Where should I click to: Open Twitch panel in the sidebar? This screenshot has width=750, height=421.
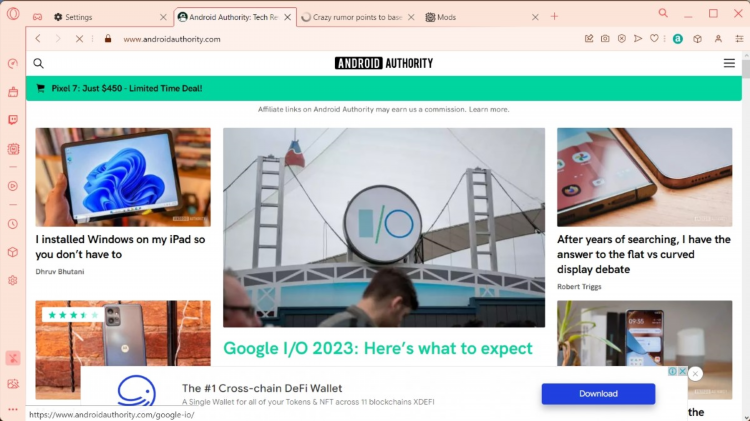coord(13,120)
